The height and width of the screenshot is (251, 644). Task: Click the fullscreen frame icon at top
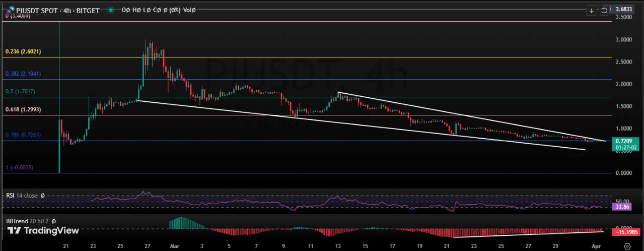point(603,10)
